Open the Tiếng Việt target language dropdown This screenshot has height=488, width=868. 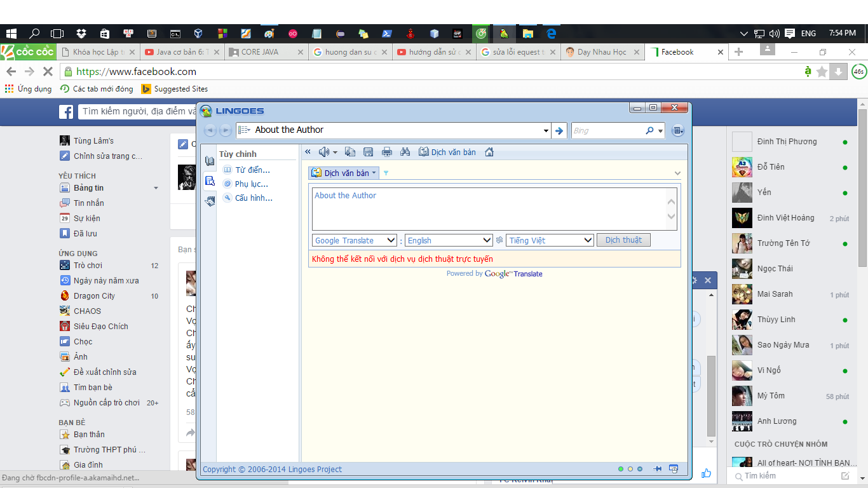tap(550, 240)
